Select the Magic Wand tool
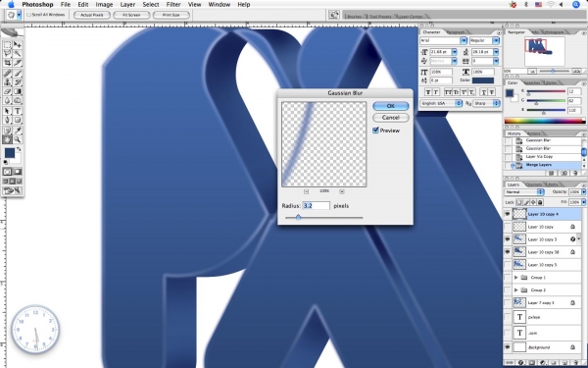This screenshot has height=368, width=588. point(18,54)
